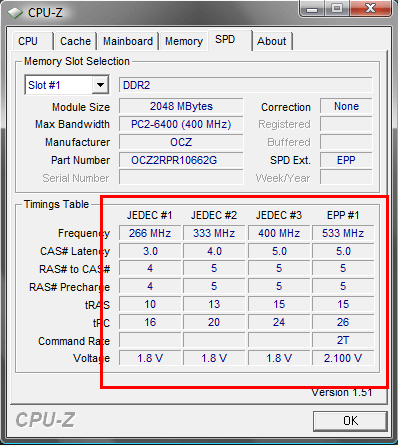
Task: Click the tRC value 20
Action: point(214,322)
